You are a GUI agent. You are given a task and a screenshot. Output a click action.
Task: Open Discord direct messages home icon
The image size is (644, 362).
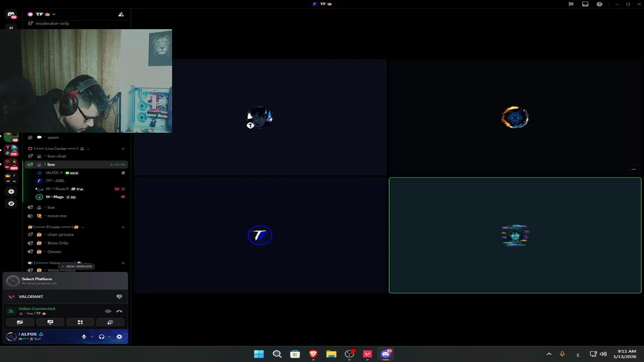click(x=11, y=15)
